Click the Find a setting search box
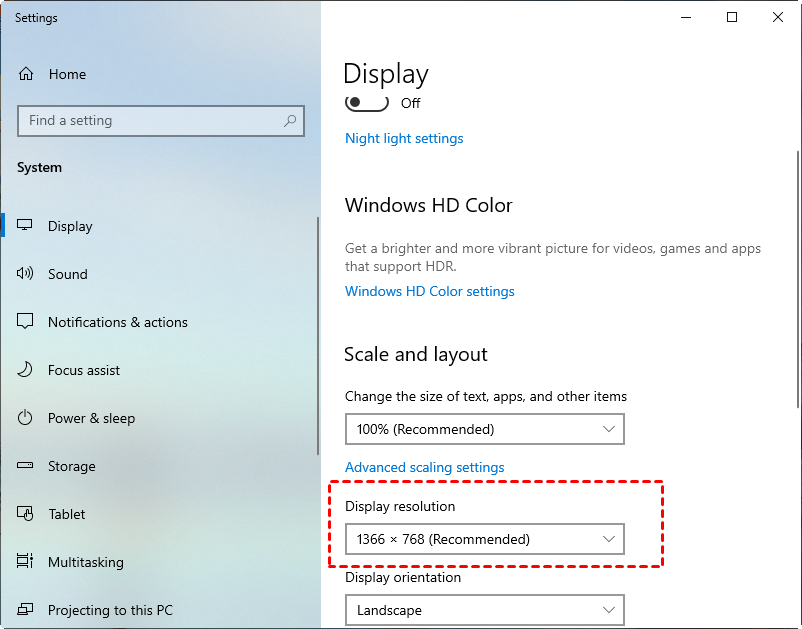Screen dimensions: 802x629 [161, 121]
